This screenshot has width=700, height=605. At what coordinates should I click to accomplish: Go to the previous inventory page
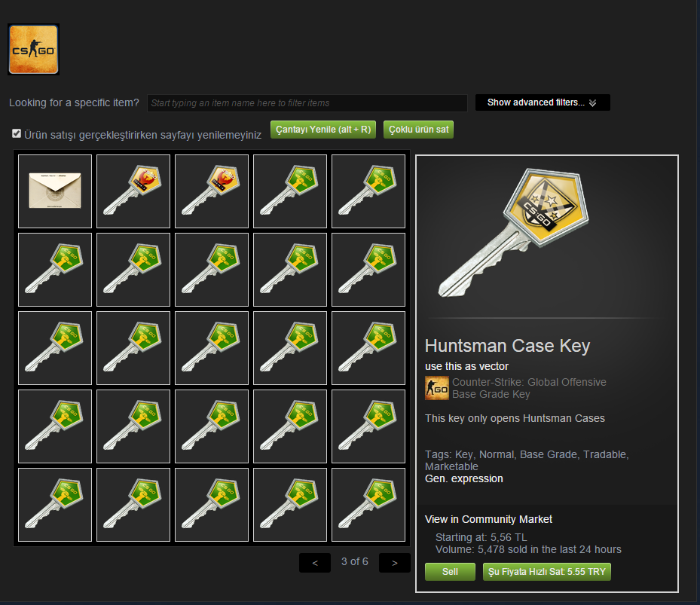(315, 563)
